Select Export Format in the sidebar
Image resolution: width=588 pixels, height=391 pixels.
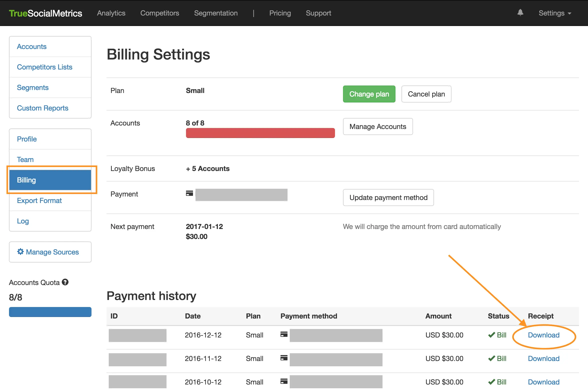pyautogui.click(x=39, y=200)
